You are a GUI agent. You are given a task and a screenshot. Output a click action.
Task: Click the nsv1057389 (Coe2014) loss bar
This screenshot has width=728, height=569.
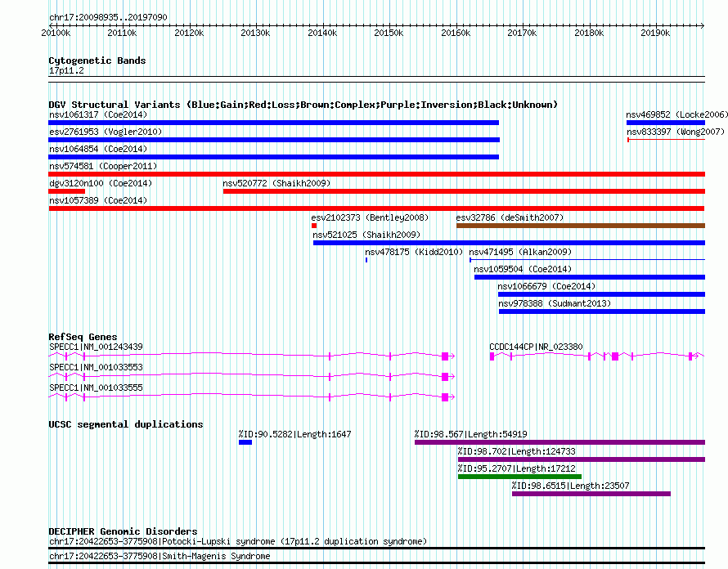tap(376, 208)
